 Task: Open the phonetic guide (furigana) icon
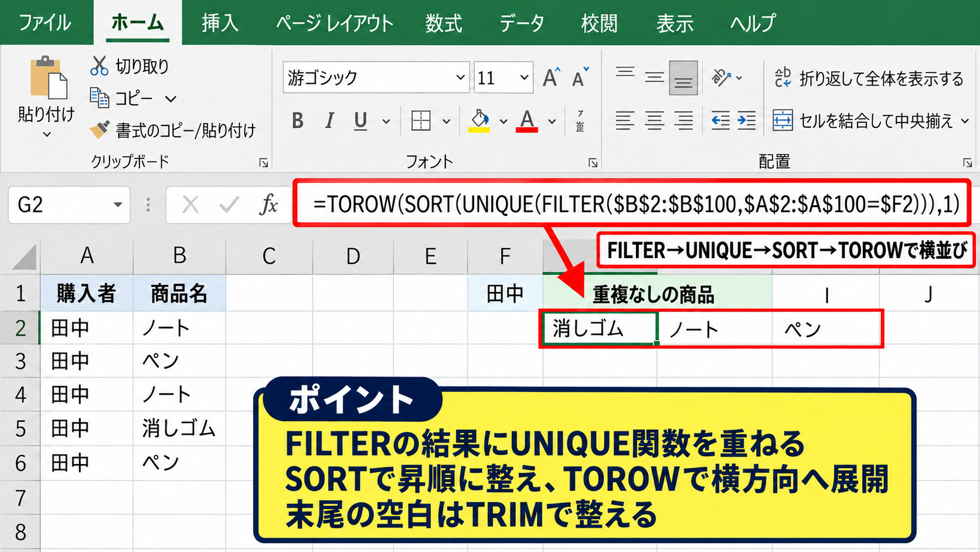coord(580,121)
